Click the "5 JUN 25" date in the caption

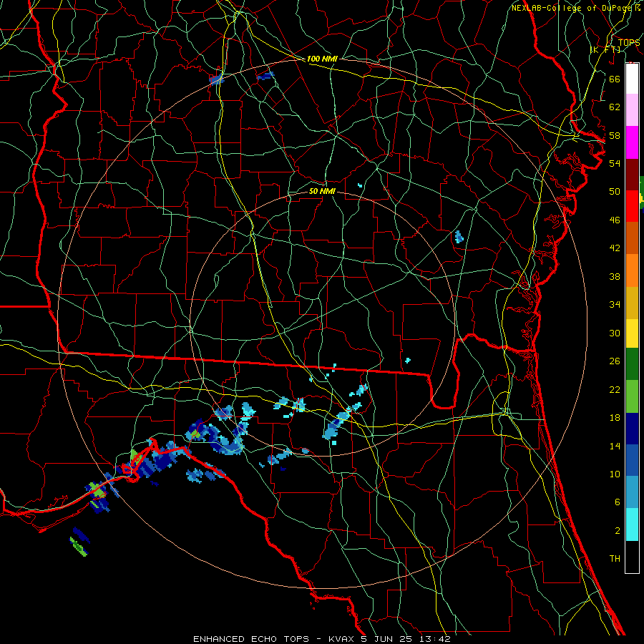(x=388, y=639)
